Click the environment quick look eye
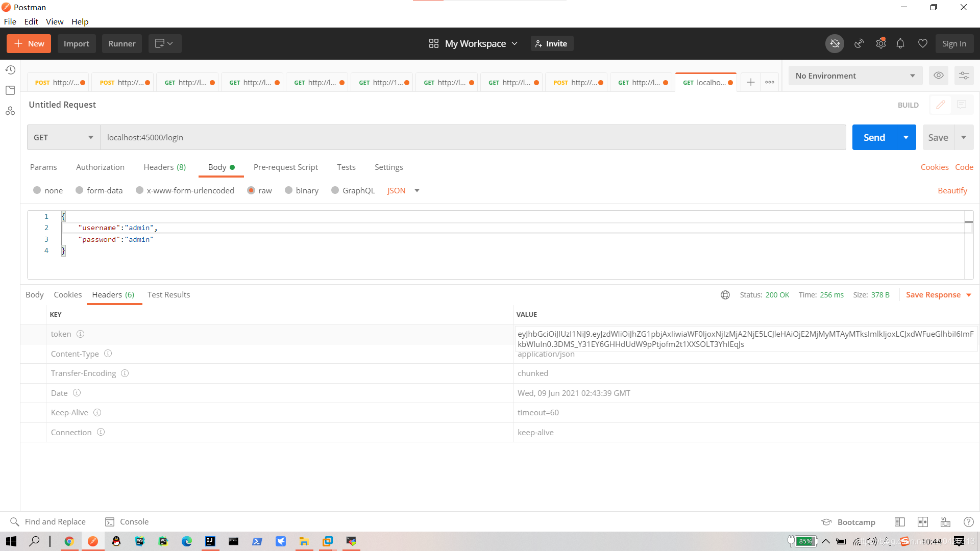The height and width of the screenshot is (551, 980). coord(938,76)
